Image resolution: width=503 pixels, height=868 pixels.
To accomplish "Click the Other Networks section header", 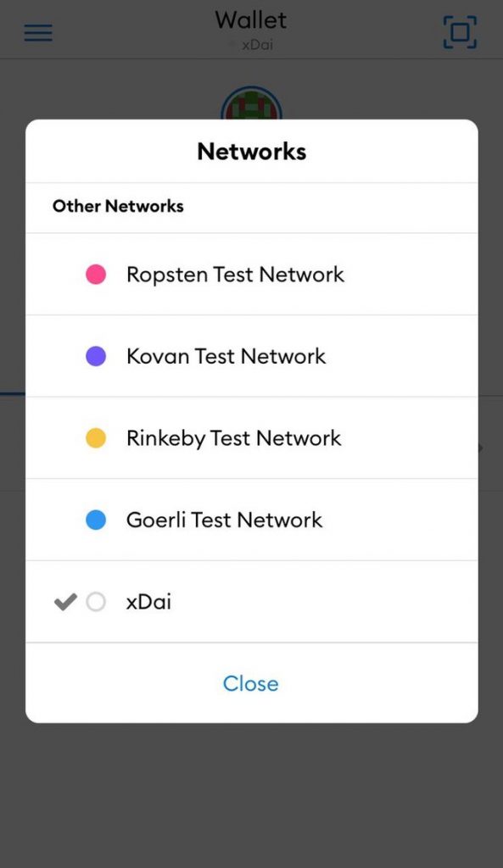I will coord(118,206).
